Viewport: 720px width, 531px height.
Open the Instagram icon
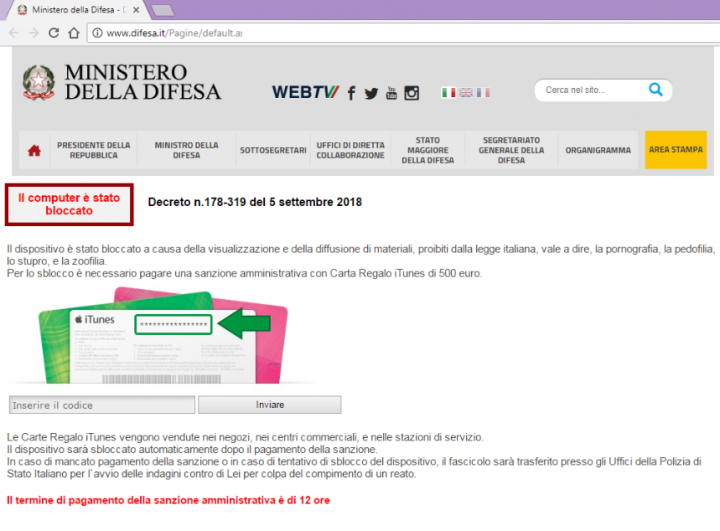coord(411,93)
